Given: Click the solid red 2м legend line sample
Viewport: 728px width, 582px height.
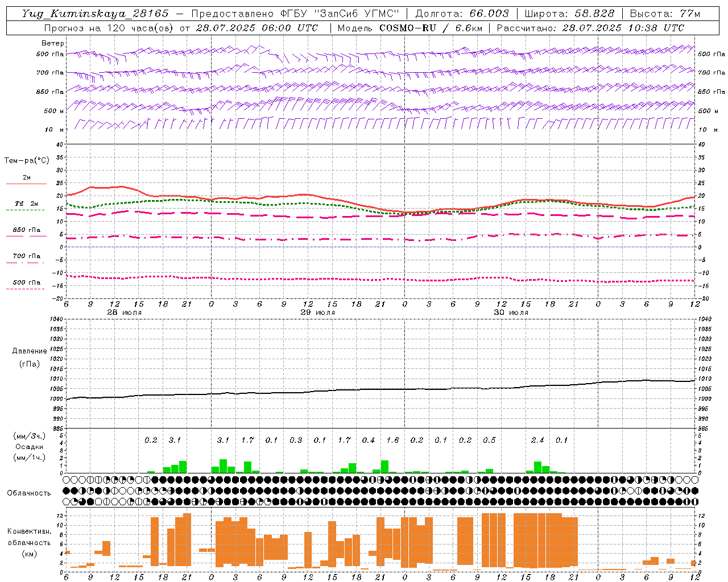Looking at the screenshot, I should pos(26,184).
